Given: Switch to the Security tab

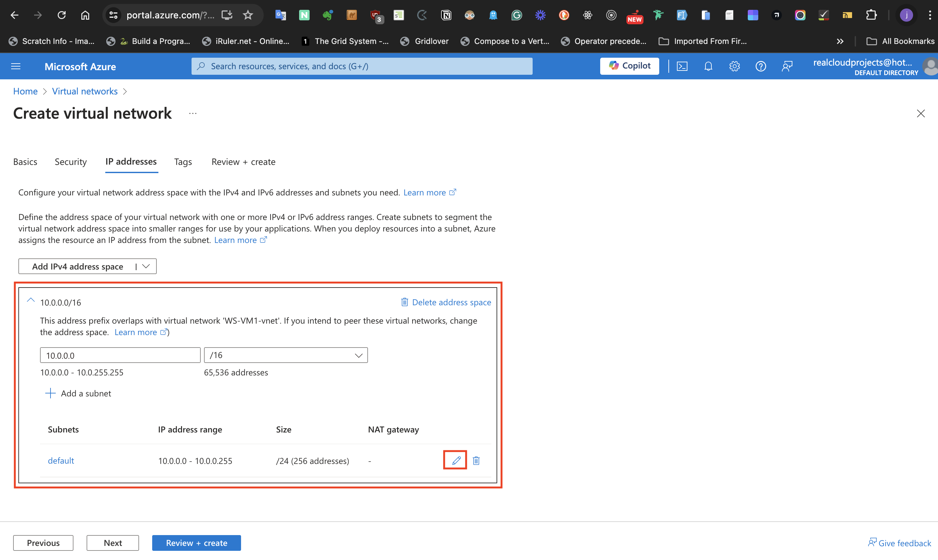Looking at the screenshot, I should [71, 162].
